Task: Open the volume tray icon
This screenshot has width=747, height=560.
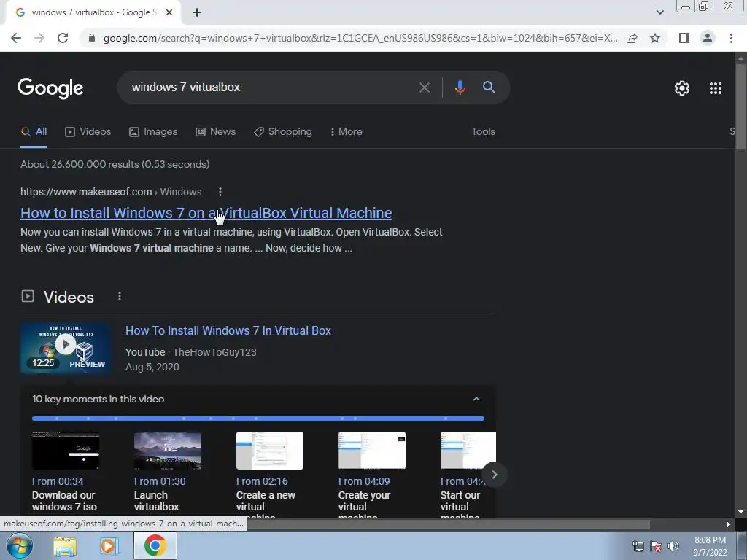Action: coord(673,546)
